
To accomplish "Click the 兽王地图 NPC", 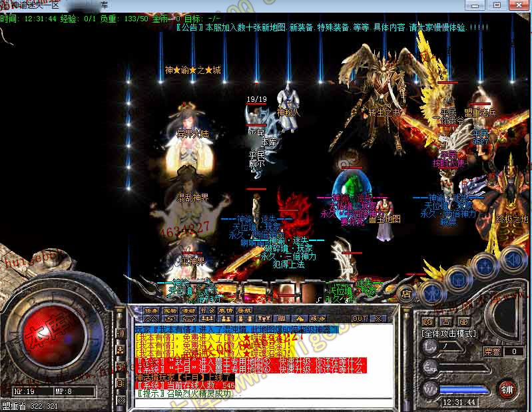I will coord(385,219).
